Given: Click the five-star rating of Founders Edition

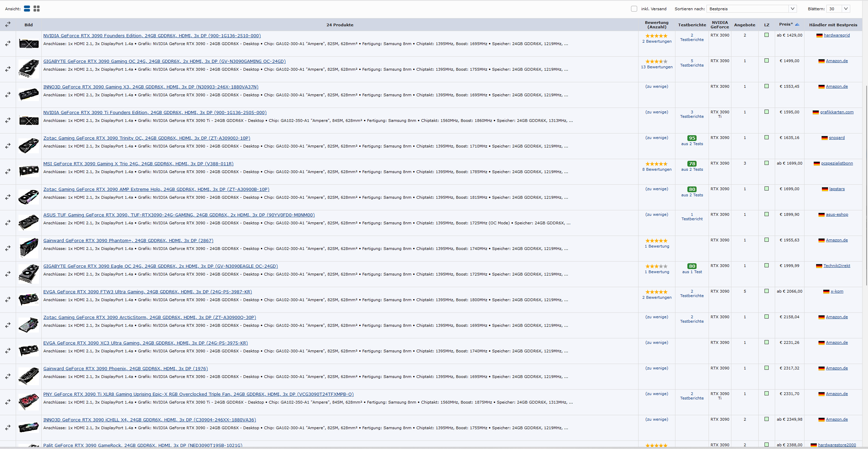Looking at the screenshot, I should click(656, 36).
